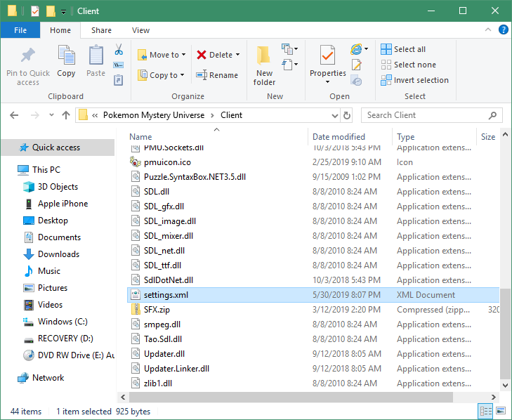512x420 pixels.
Task: Click the SFX.zip archive icon
Action: click(135, 309)
